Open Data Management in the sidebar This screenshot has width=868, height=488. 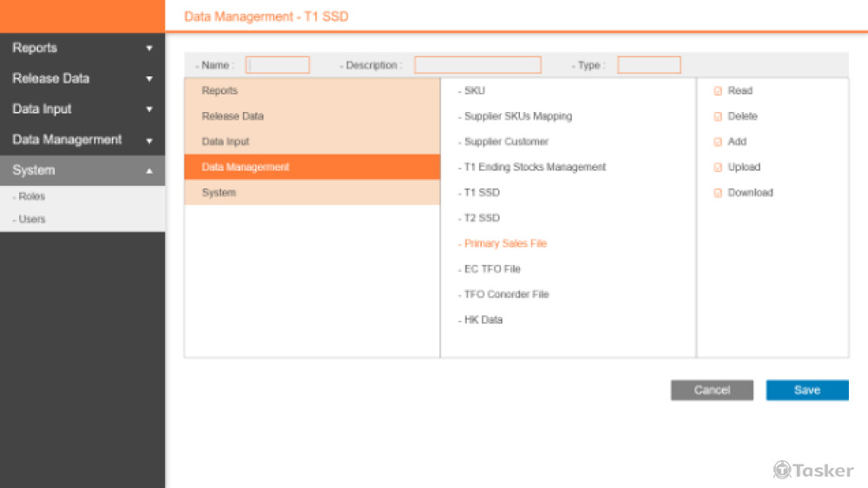point(68,140)
